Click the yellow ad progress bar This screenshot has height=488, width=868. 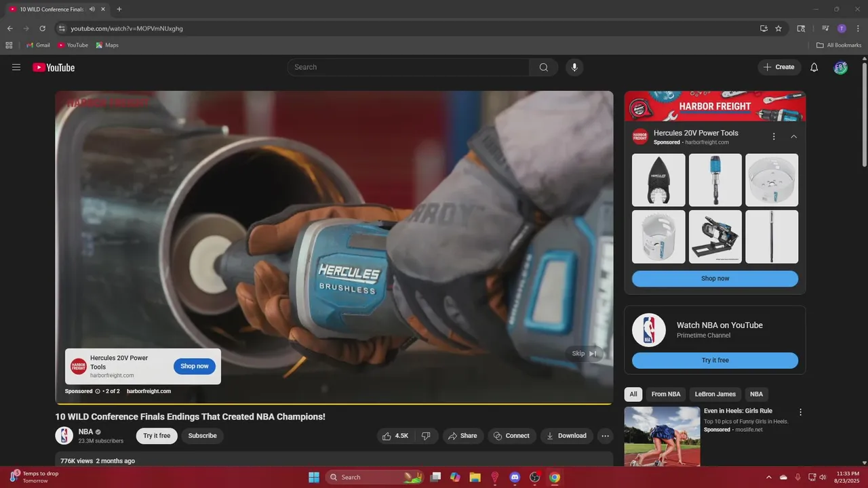click(x=334, y=404)
